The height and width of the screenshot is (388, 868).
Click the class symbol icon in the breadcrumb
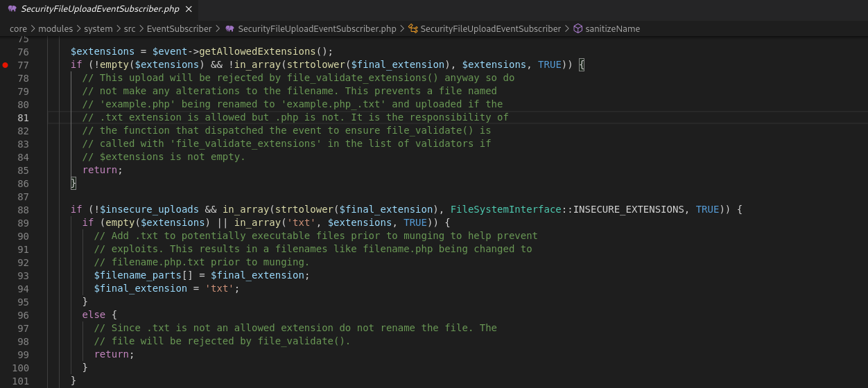coord(413,29)
